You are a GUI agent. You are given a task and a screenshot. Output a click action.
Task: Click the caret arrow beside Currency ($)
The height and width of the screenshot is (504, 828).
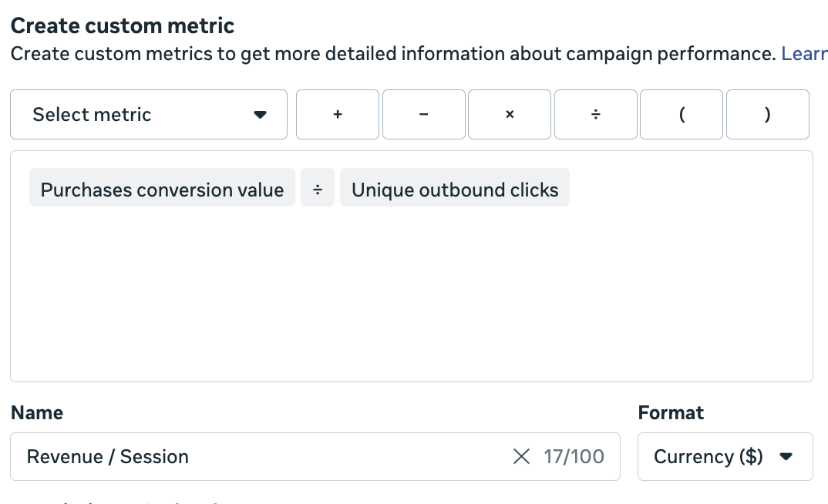(786, 457)
